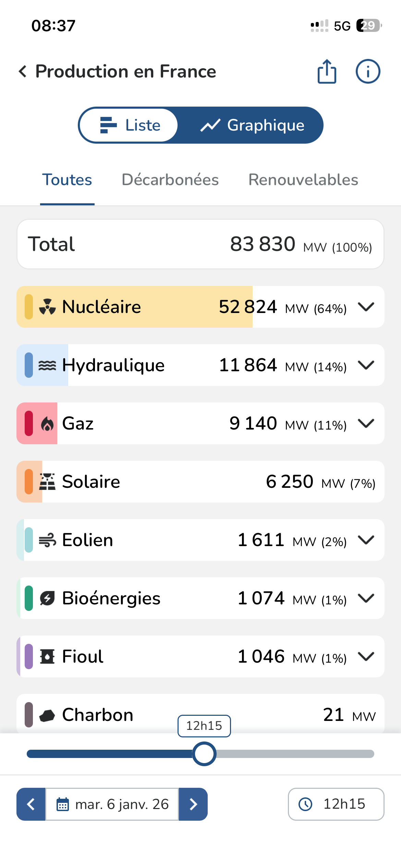The width and height of the screenshot is (401, 868).
Task: Select the Renouvelables tab
Action: coord(303,180)
